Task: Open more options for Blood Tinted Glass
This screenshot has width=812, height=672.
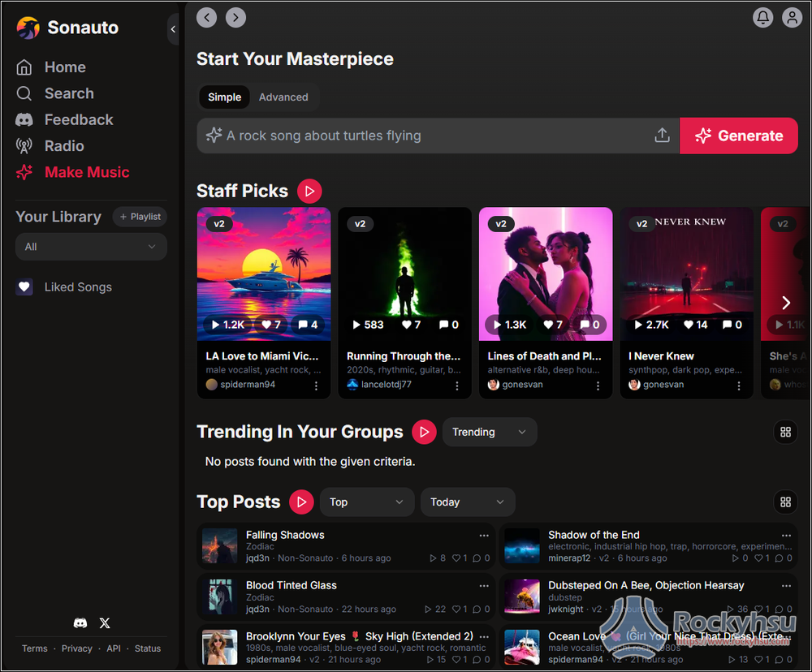Action: [484, 586]
